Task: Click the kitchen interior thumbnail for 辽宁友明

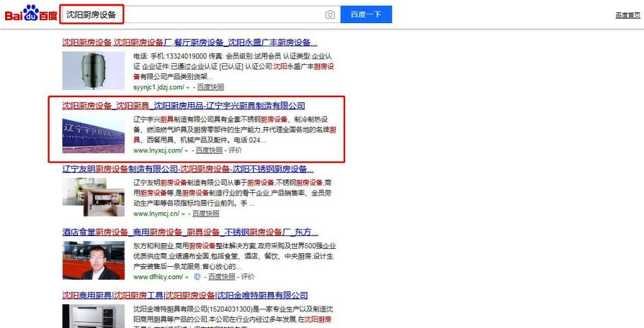Action: (x=93, y=197)
